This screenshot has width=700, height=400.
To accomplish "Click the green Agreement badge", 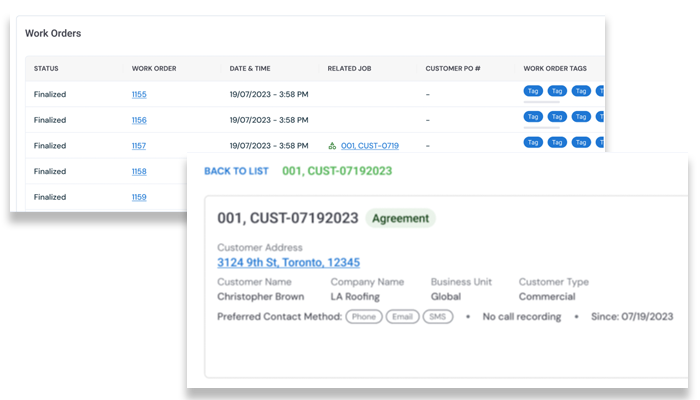I will pyautogui.click(x=400, y=218).
